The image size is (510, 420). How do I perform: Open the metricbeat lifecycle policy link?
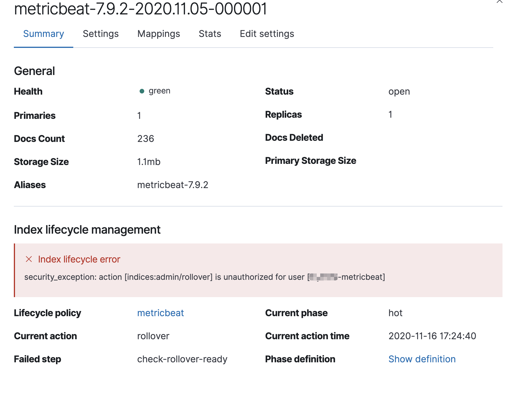[x=160, y=313]
